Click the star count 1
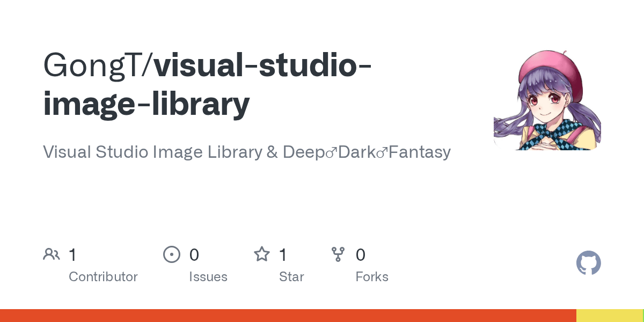This screenshot has height=322, width=644. [x=283, y=255]
